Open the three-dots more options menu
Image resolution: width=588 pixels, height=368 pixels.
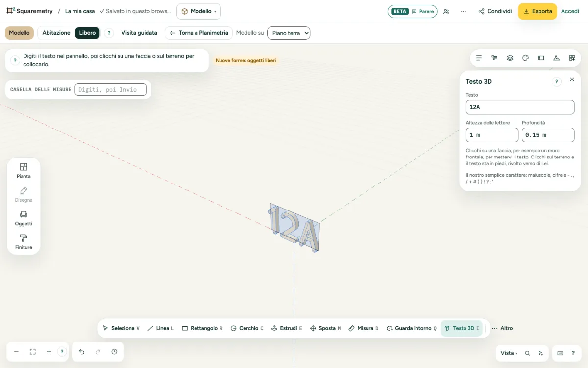464,11
